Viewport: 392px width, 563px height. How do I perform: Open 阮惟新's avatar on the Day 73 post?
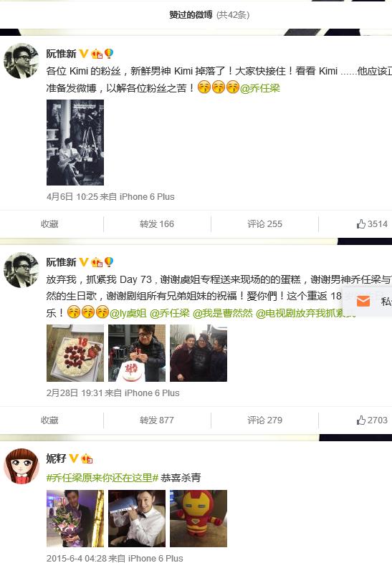tap(21, 269)
